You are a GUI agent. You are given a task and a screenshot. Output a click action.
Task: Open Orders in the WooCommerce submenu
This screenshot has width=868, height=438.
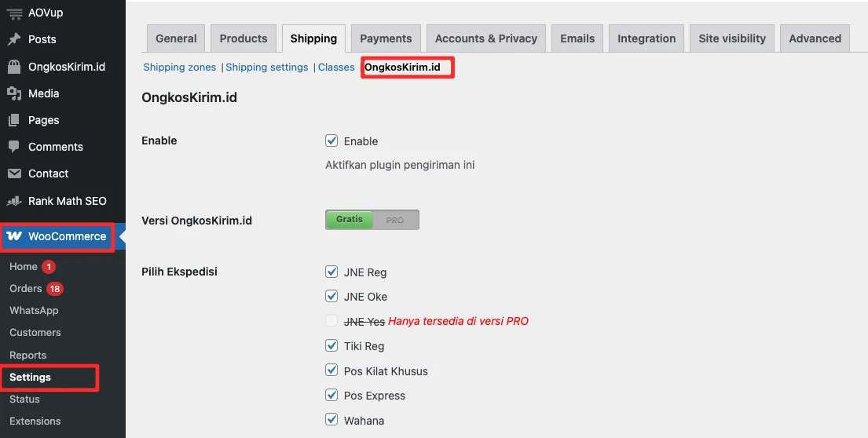pyautogui.click(x=26, y=289)
